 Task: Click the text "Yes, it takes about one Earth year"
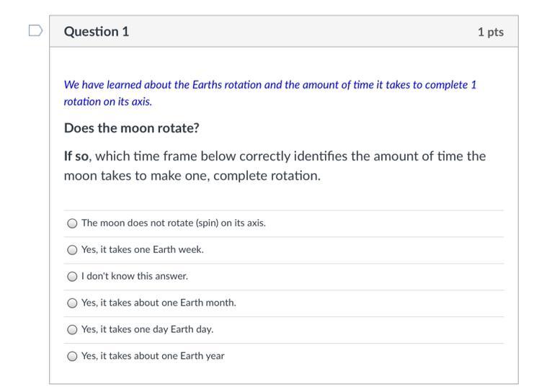click(x=153, y=356)
